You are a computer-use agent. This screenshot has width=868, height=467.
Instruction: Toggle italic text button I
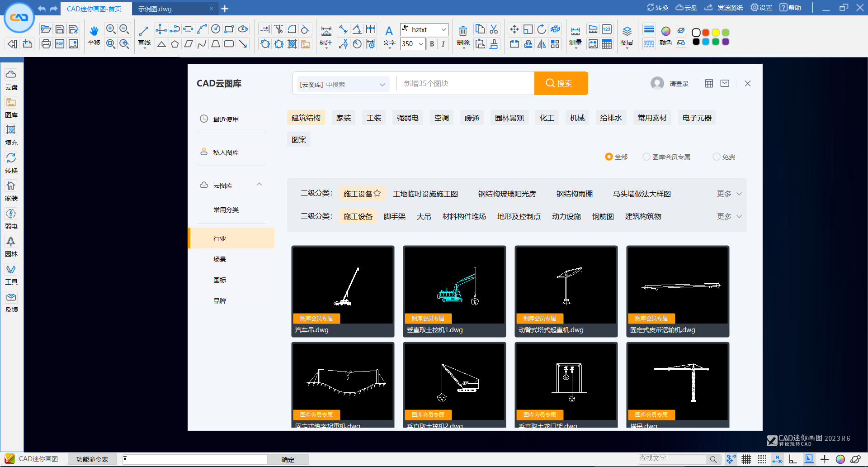[x=443, y=44]
